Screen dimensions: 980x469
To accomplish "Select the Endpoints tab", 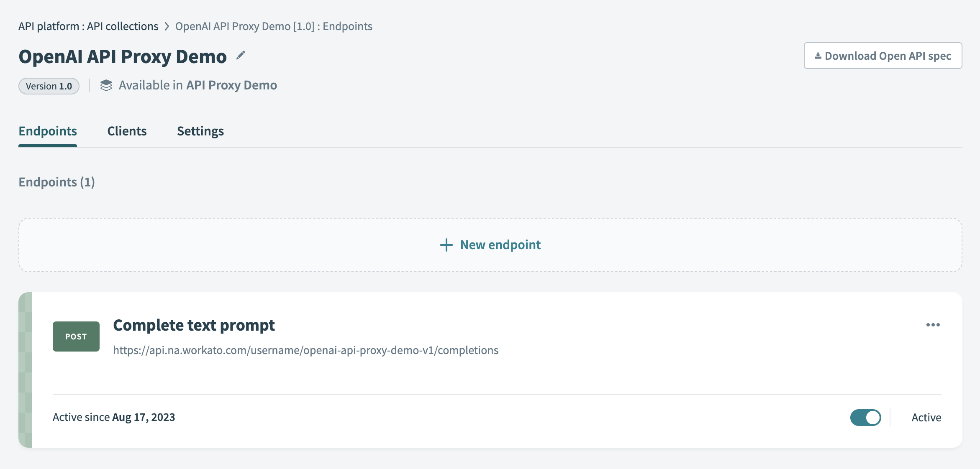I will (x=47, y=131).
